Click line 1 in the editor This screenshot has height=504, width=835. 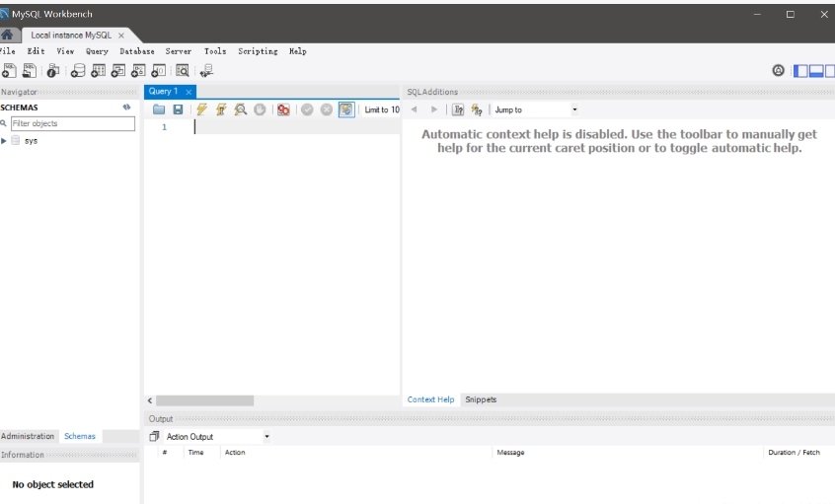tap(297, 126)
